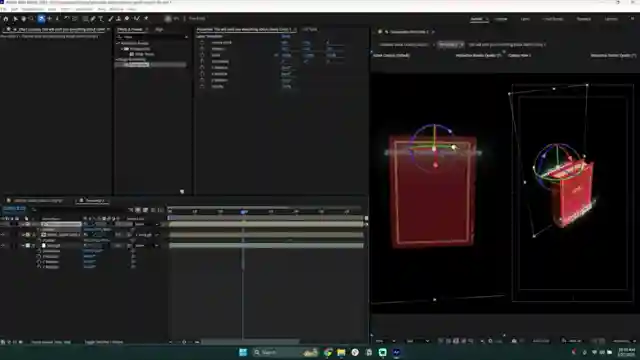Toggle the Anchor Point stopwatch

202,42
